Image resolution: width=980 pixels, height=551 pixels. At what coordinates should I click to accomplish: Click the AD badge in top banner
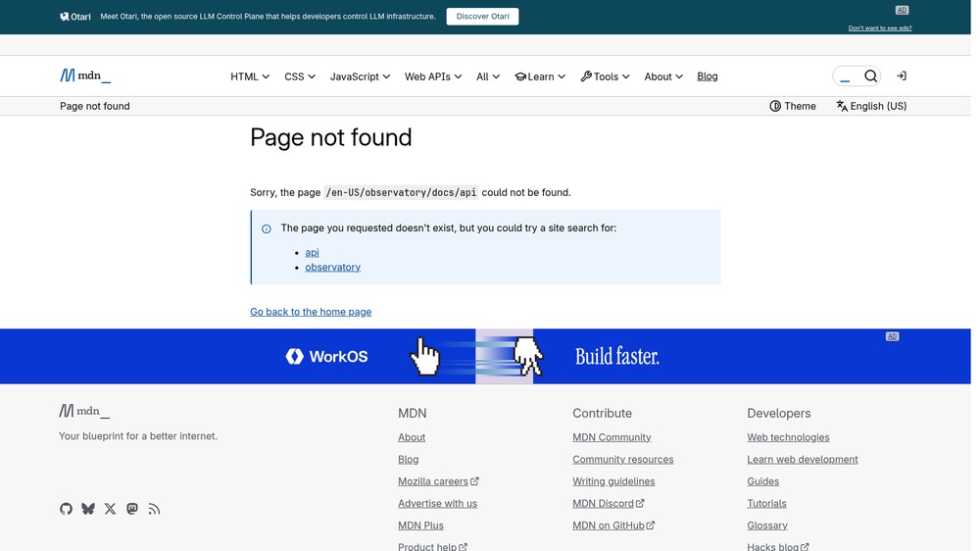(902, 10)
